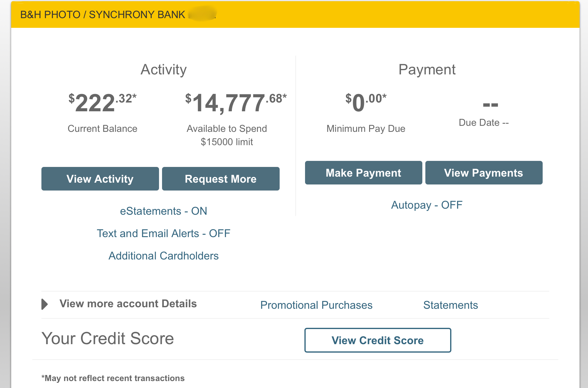588x388 pixels.
Task: Open the View Activity button
Action: (x=100, y=179)
